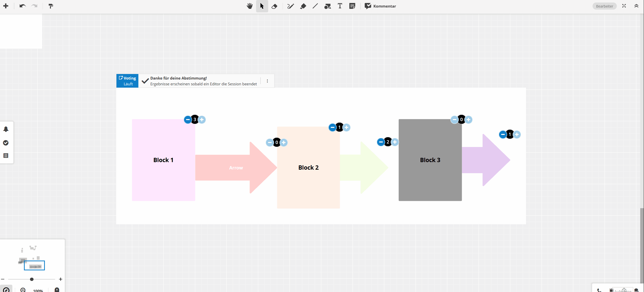644x292 pixels.
Task: Toggle fullscreen mode icon
Action: (x=624, y=6)
